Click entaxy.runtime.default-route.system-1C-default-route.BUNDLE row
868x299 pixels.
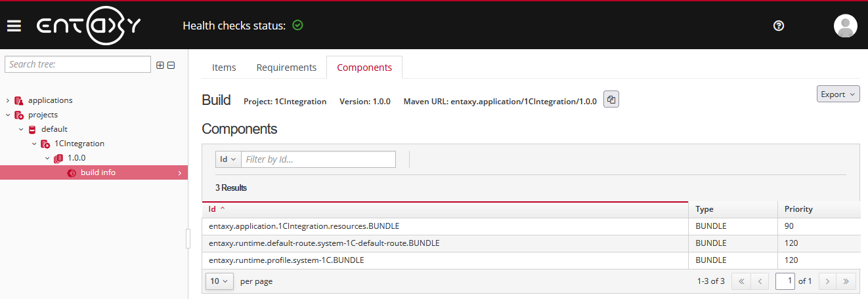[531, 243]
